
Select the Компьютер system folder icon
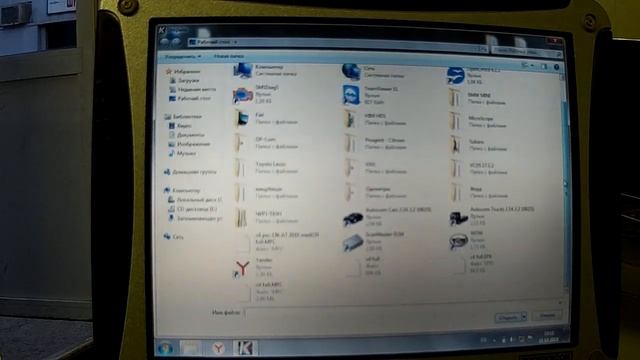click(x=243, y=71)
